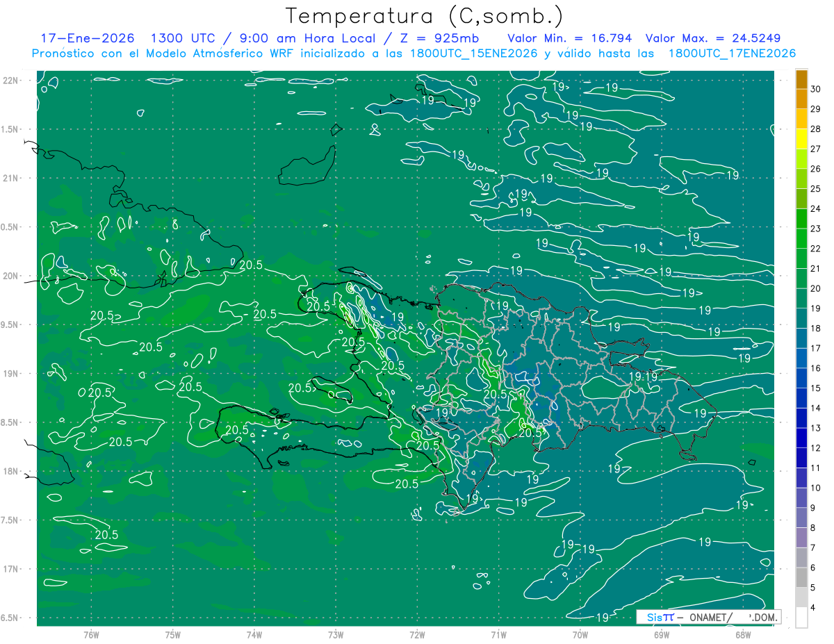The width and height of the screenshot is (834, 644).
Task: Click the "69W" longitude axis label
Action: 662,635
